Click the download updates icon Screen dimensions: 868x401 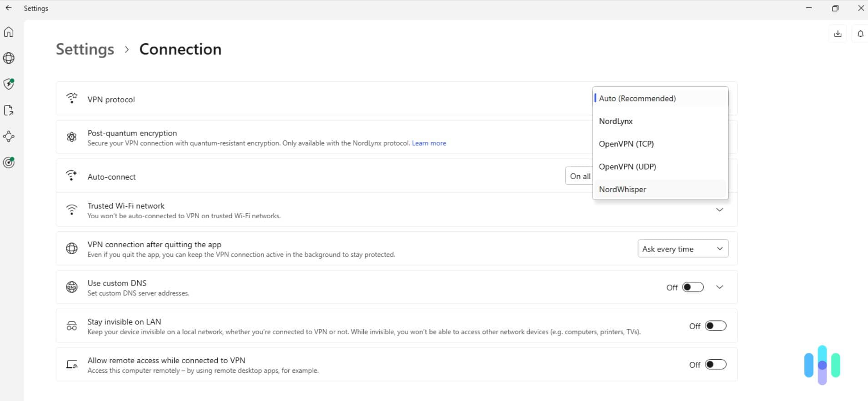pyautogui.click(x=838, y=34)
